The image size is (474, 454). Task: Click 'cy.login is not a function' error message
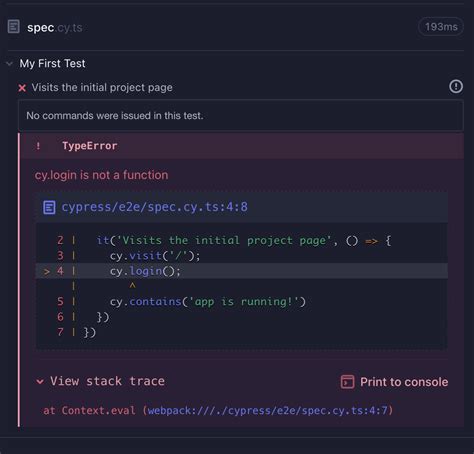pos(102,175)
